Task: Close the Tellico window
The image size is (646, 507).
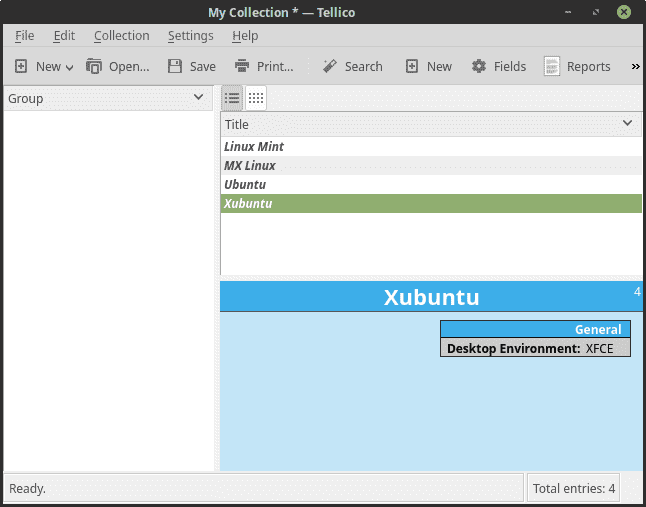Action: click(624, 12)
